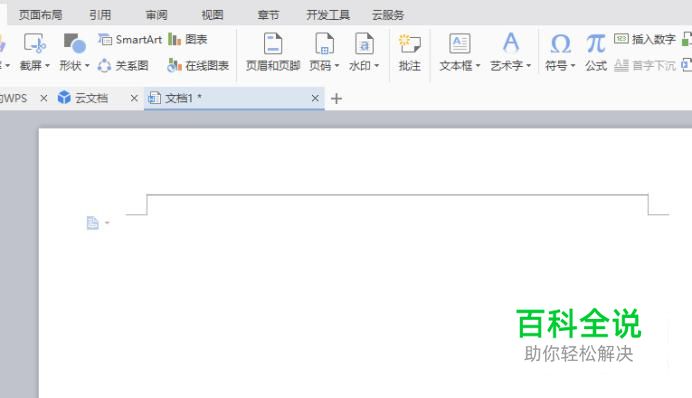Viewport: 692px width, 398px height.
Task: Click the 形状 shapes icon
Action: click(x=74, y=43)
